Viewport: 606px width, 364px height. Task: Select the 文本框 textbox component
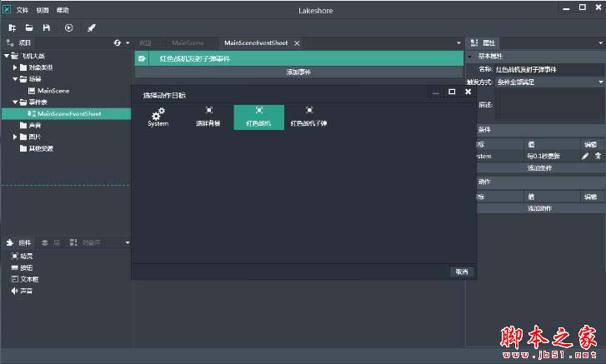pos(25,279)
